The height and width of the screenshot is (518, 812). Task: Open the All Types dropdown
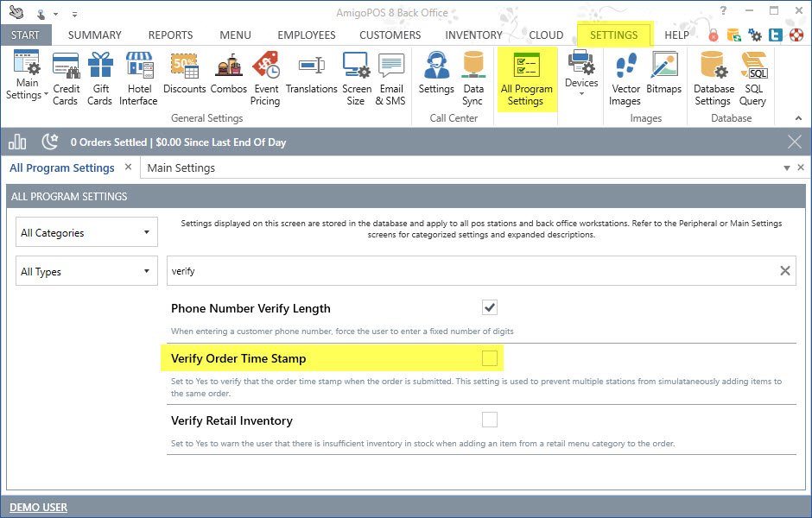tap(86, 271)
